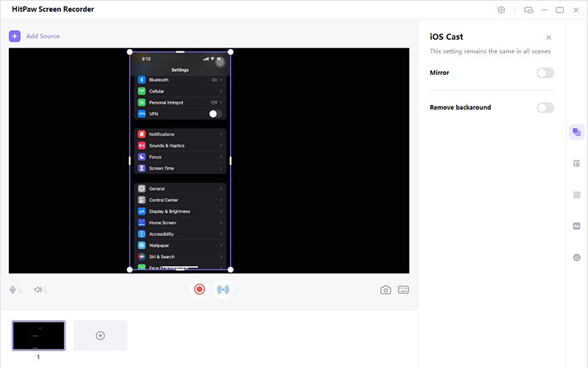The height and width of the screenshot is (368, 588).
Task: Open the layout template sidebar icon
Action: 576,163
